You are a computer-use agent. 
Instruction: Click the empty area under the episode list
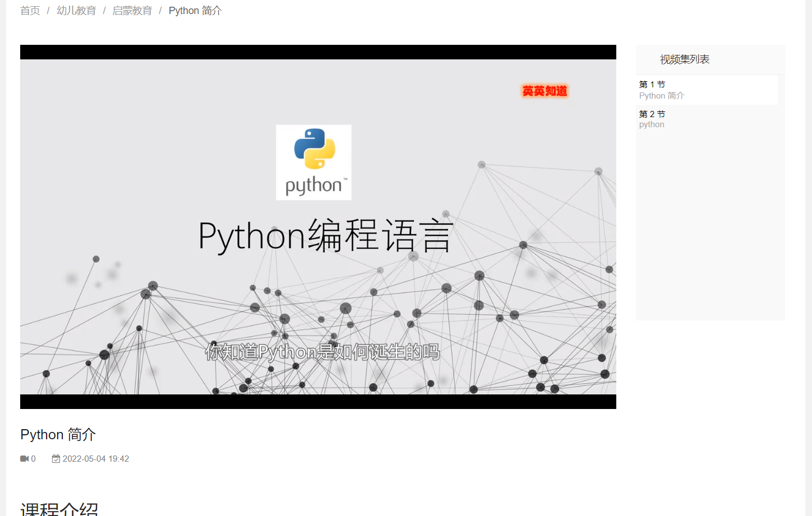[710, 224]
